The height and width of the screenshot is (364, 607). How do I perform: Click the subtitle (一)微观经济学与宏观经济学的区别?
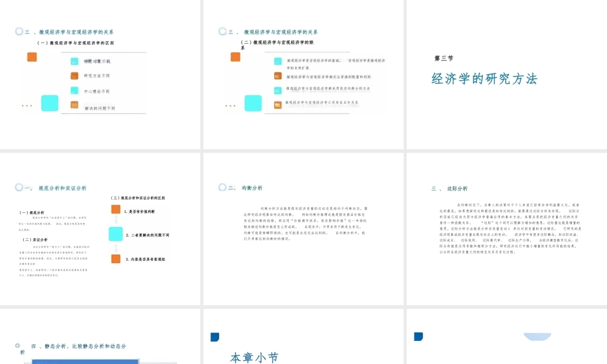(75, 43)
